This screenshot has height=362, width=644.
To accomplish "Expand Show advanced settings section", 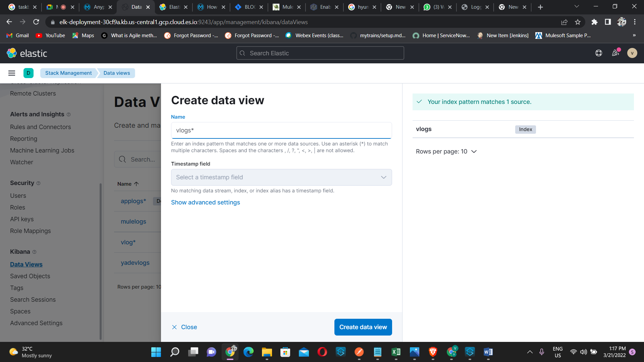I will 206,202.
